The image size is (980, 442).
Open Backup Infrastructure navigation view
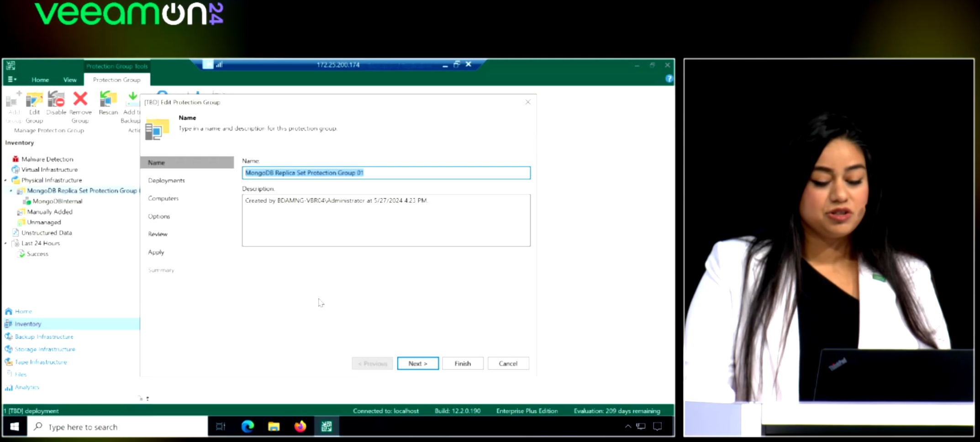[44, 337]
